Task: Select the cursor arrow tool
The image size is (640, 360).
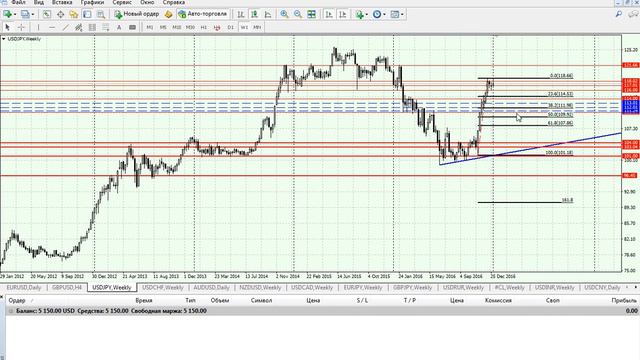Action: click(7, 27)
